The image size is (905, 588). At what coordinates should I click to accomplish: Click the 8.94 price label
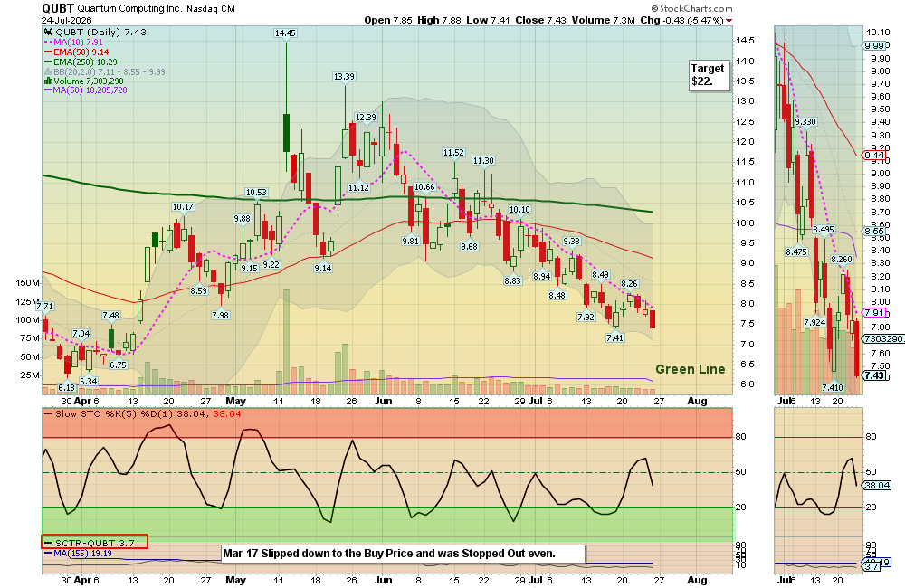[x=542, y=277]
